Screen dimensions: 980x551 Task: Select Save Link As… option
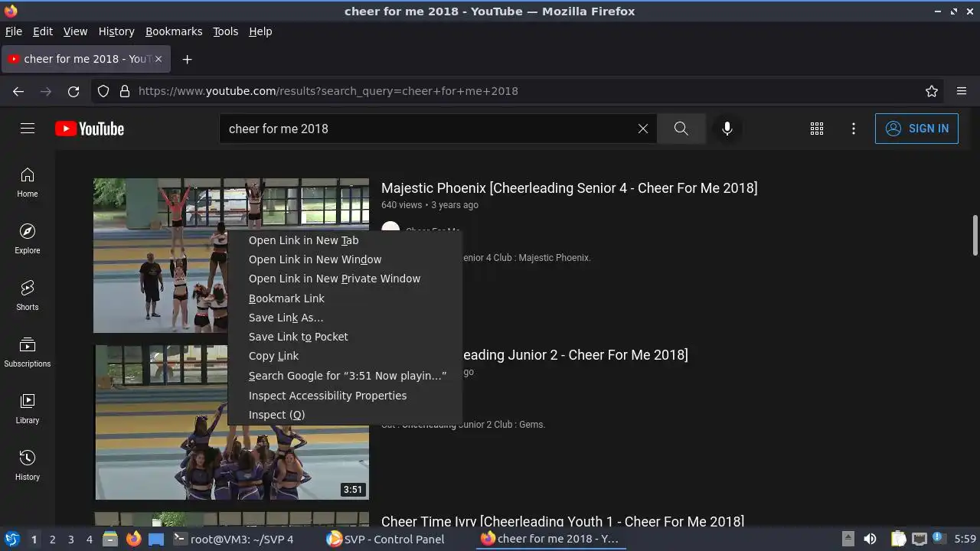(x=345, y=318)
